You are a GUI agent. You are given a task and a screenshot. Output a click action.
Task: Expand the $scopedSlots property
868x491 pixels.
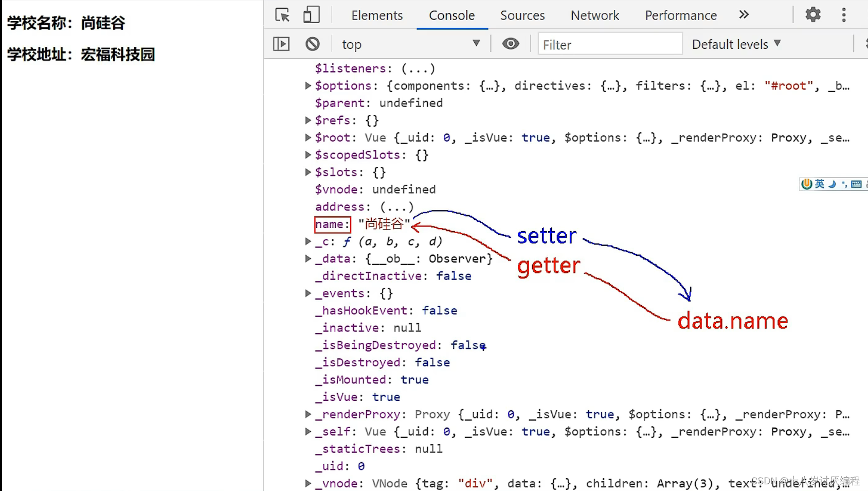[308, 154]
